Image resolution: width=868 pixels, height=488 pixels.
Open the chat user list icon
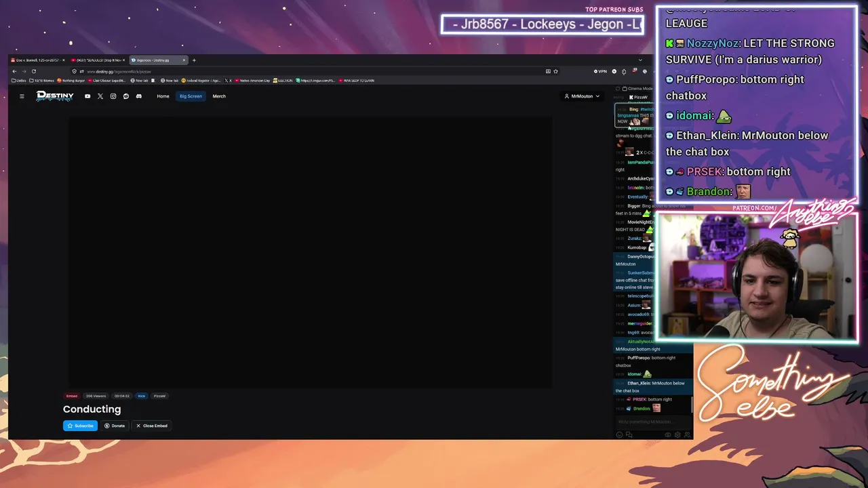click(x=686, y=434)
